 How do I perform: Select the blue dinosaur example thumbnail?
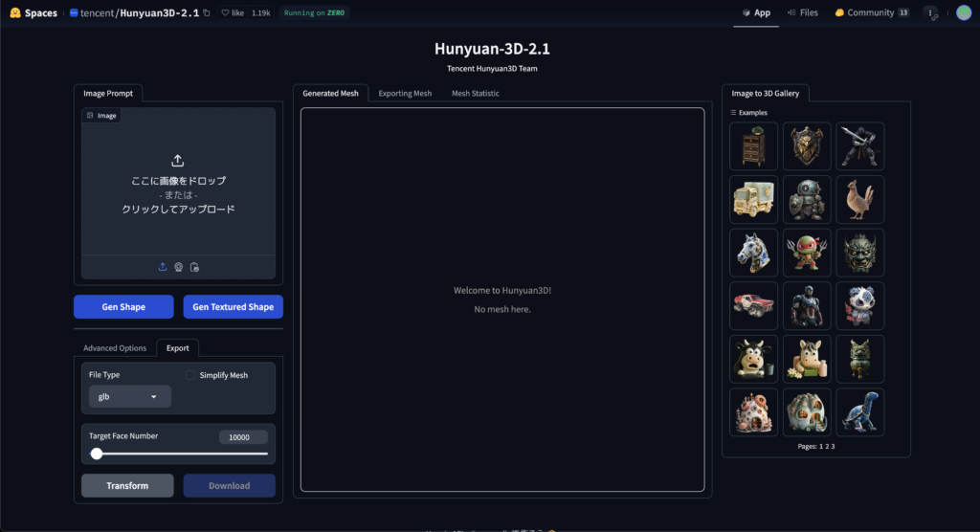pyautogui.click(x=860, y=412)
